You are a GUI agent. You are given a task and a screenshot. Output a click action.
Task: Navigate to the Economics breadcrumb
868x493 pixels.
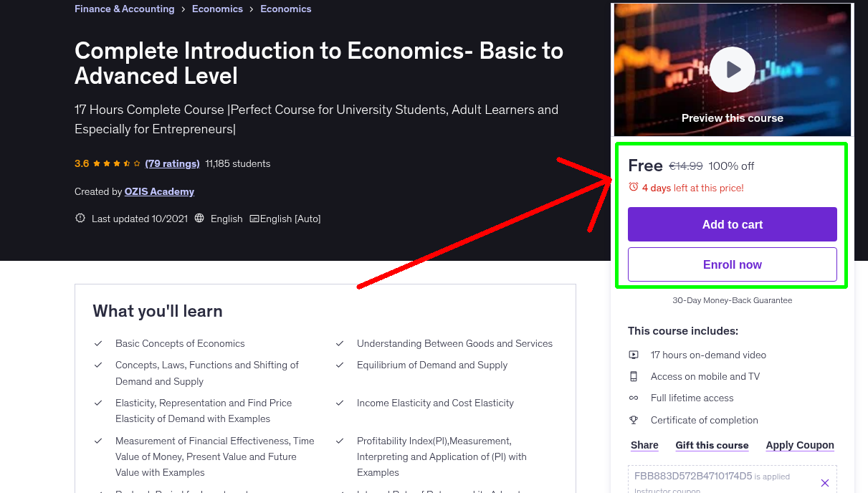pos(217,9)
